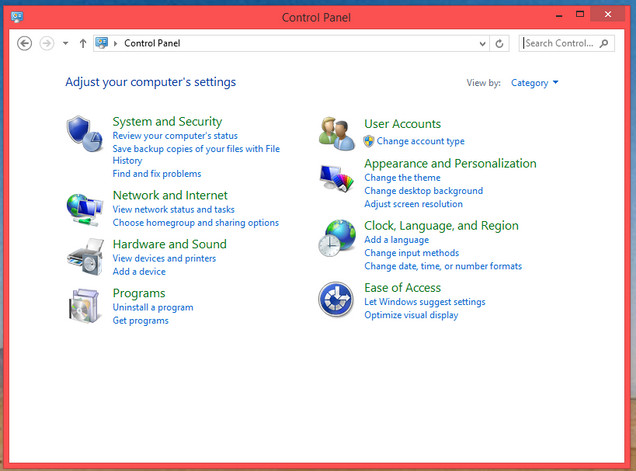Click the Appearance and Personalization monitor icon
This screenshot has width=636, height=471.
(336, 179)
